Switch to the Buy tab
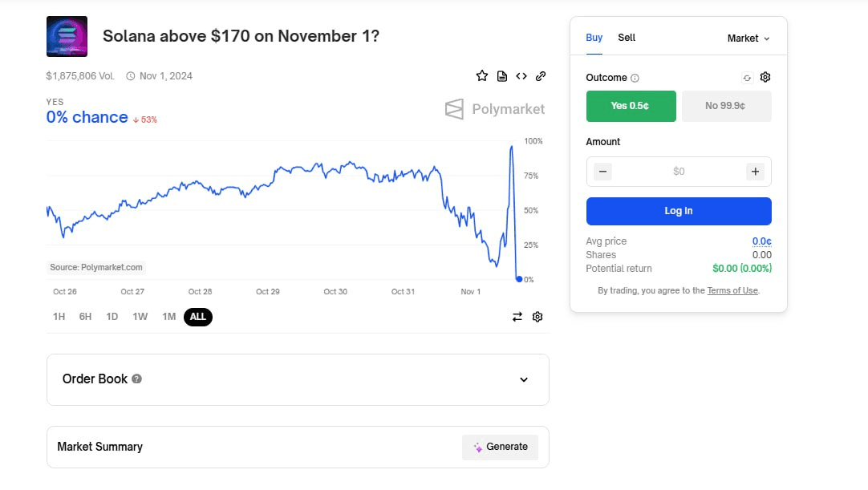Image resolution: width=868 pixels, height=490 pixels. tap(594, 37)
